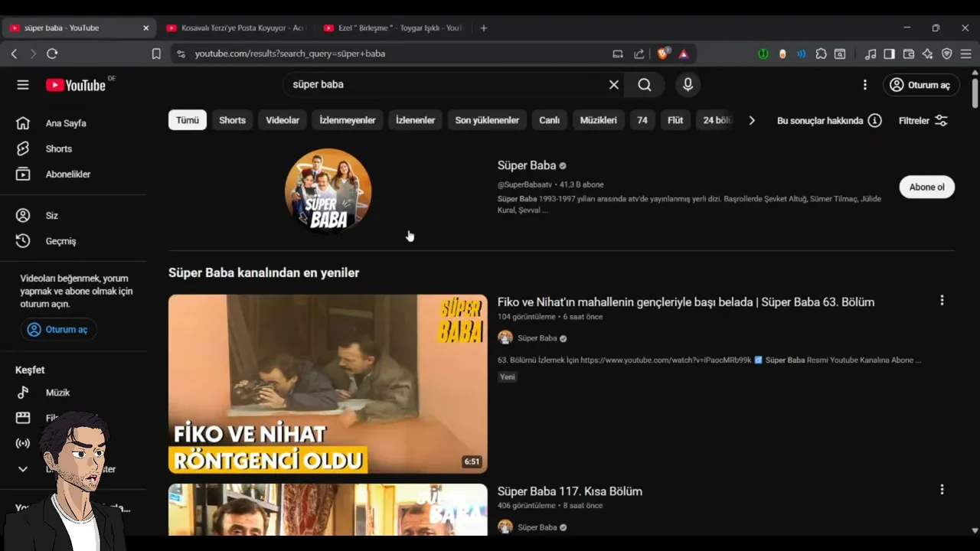Click the YouTube logo
This screenshot has width=980, height=551.
pyautogui.click(x=76, y=85)
